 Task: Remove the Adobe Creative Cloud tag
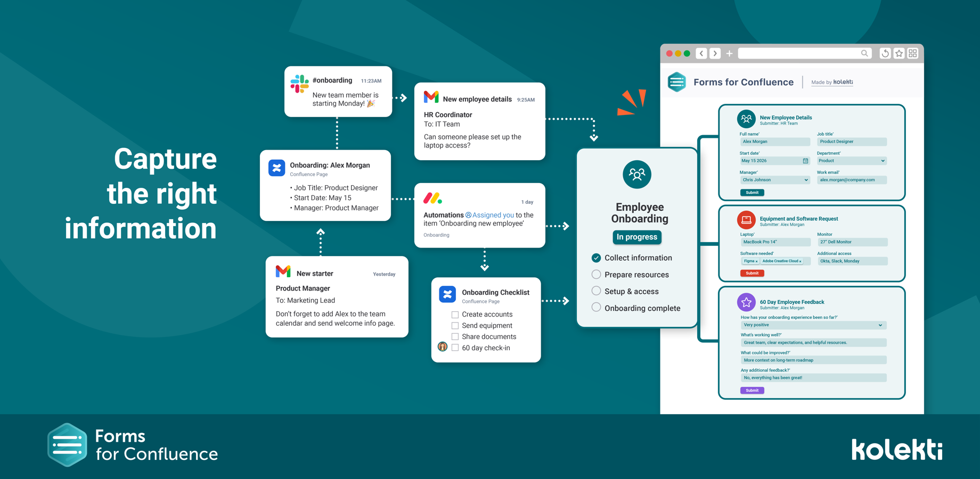(x=800, y=261)
